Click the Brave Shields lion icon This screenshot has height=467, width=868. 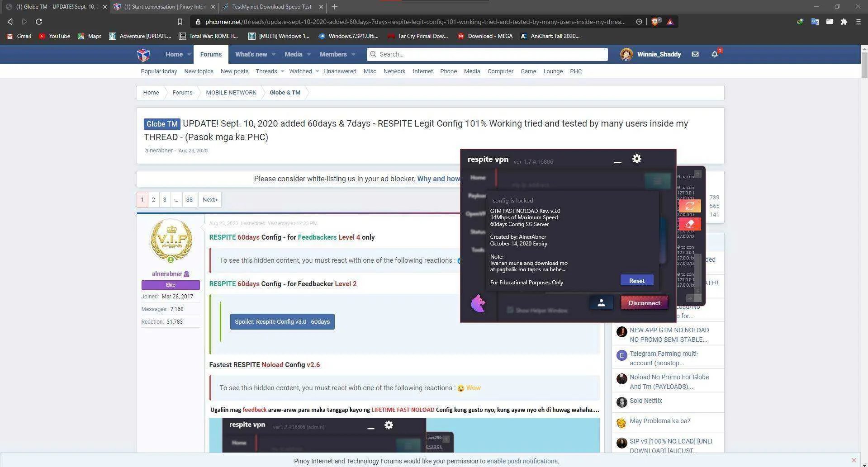click(654, 22)
